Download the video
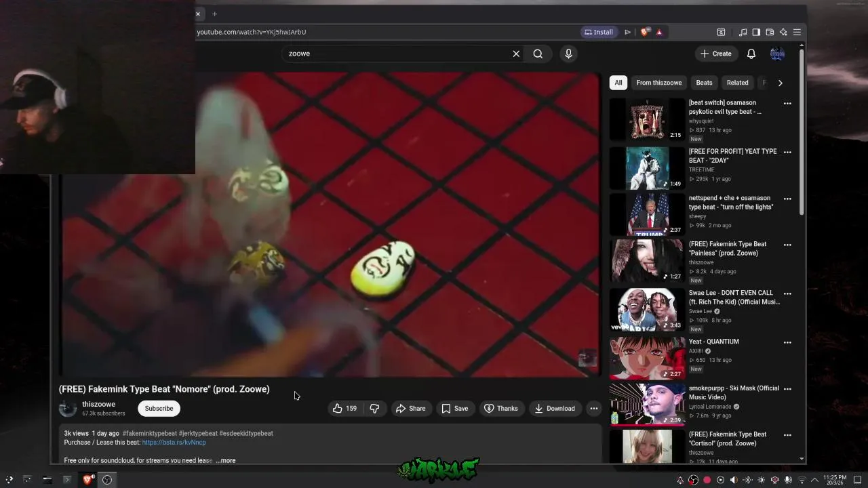Image resolution: width=868 pixels, height=488 pixels. (555, 408)
